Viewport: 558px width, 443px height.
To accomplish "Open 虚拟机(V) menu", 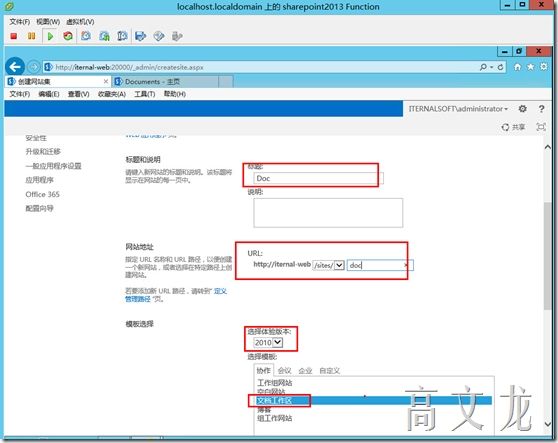I will 80,22.
